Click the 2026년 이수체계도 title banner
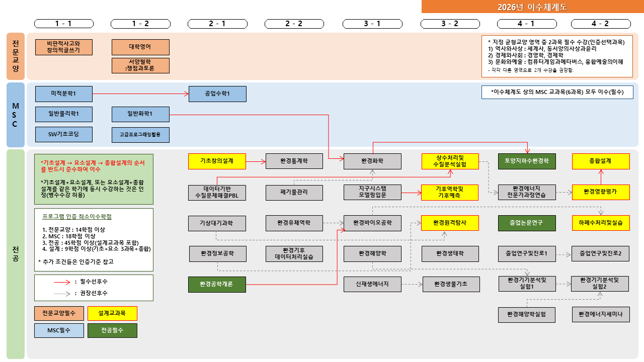This screenshot has width=644, height=362. 532,7
